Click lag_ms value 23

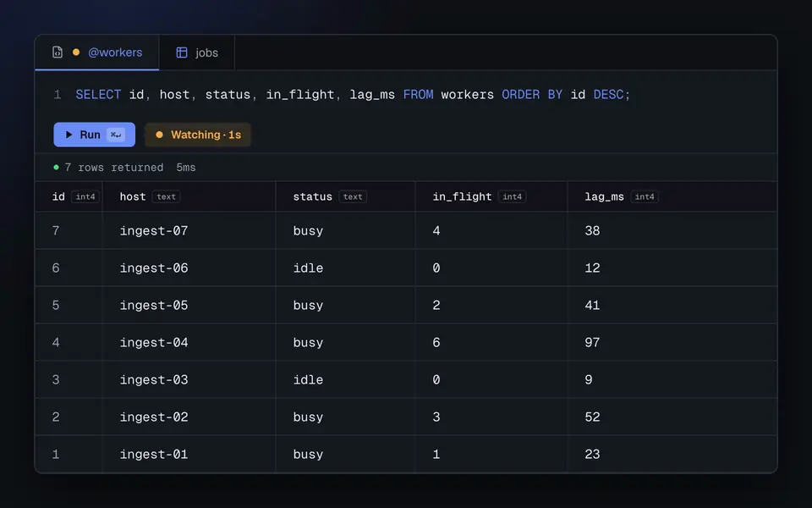pyautogui.click(x=592, y=455)
